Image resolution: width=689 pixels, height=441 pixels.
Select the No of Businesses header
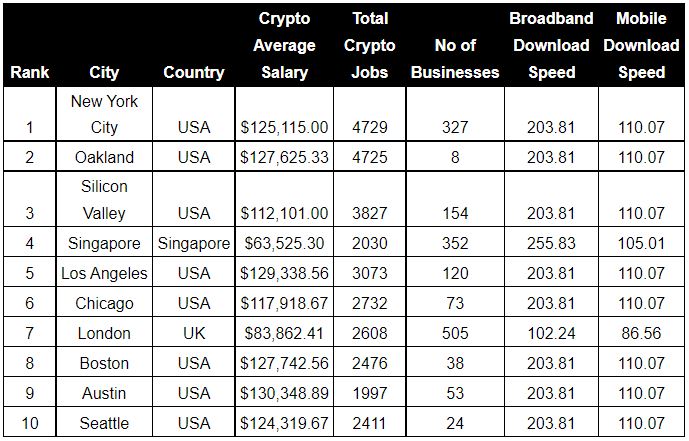(x=454, y=58)
